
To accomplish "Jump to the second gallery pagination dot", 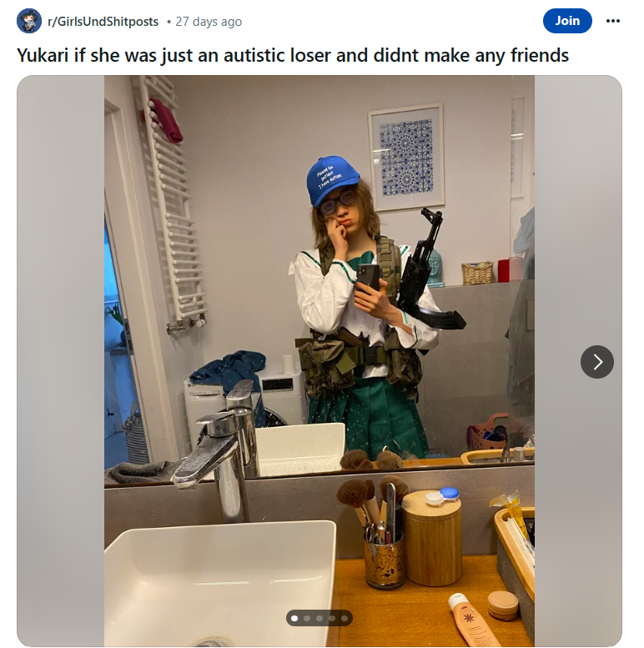I will pyautogui.click(x=307, y=618).
